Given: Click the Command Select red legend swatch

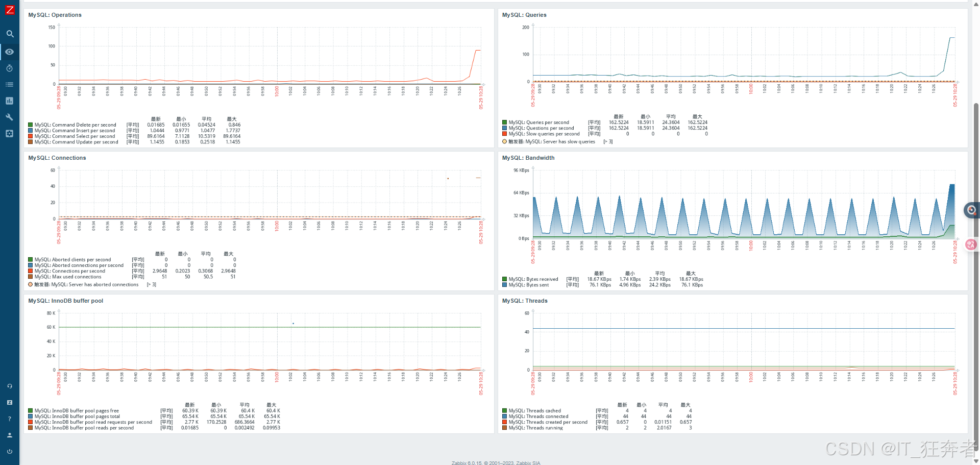Looking at the screenshot, I should 31,136.
